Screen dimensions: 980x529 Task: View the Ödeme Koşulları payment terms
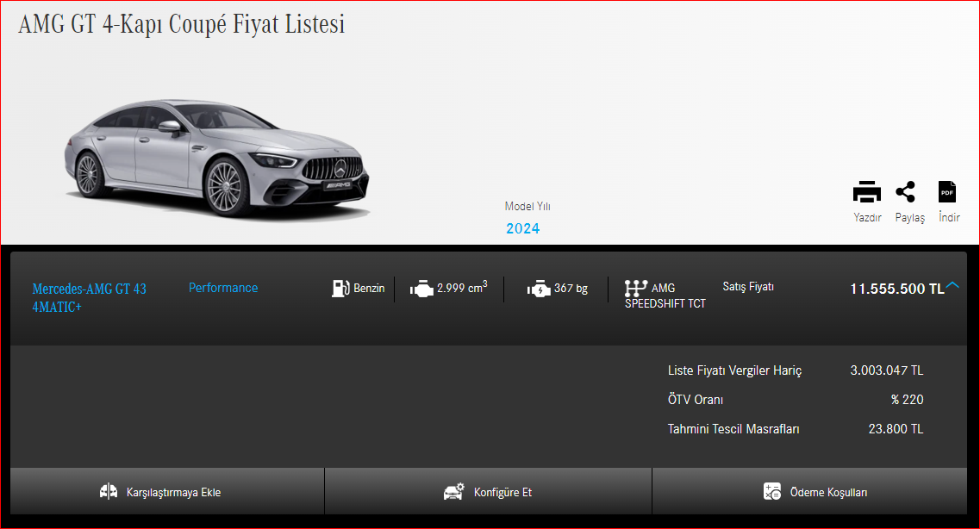809,492
